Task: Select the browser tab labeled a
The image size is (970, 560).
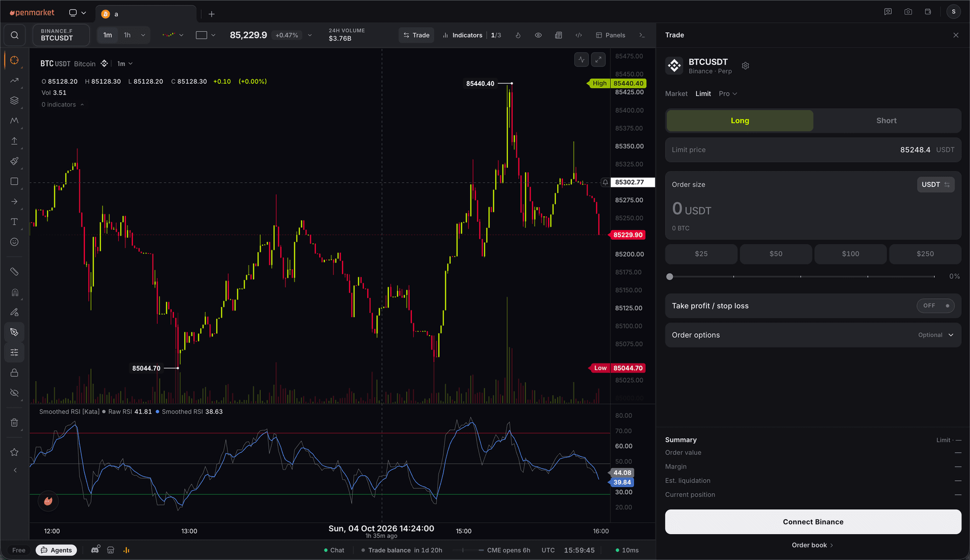Action: tap(145, 14)
